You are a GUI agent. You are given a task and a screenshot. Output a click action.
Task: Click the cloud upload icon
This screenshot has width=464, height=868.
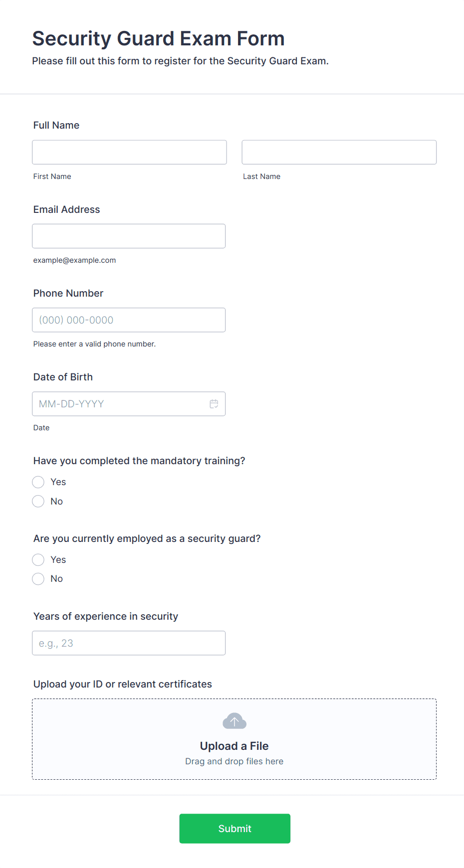234,721
